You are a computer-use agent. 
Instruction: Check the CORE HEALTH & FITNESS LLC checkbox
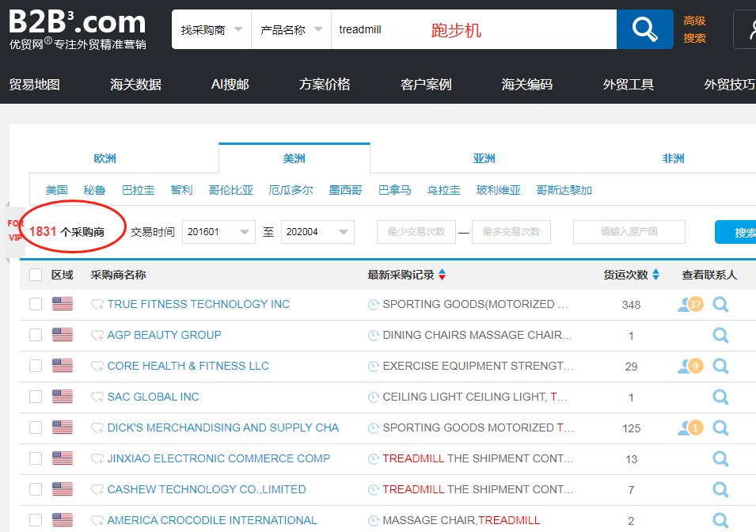click(36, 366)
